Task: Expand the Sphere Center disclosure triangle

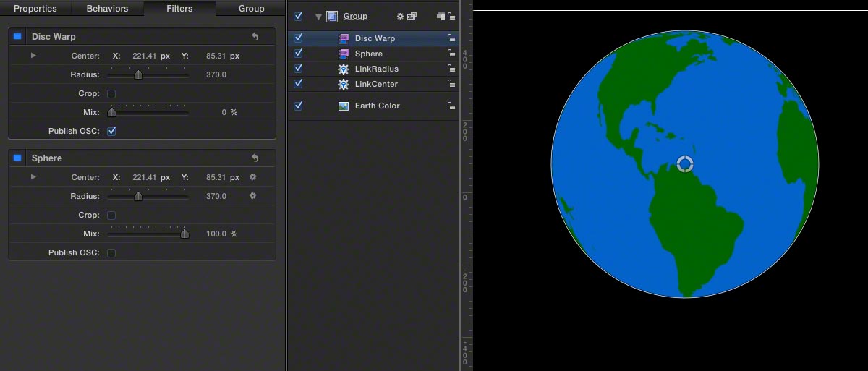Action: tap(33, 177)
